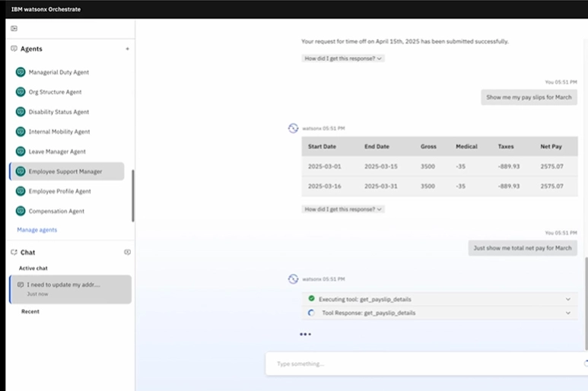Click start date cell 2025-03-01
This screenshot has height=391, width=588.
325,167
